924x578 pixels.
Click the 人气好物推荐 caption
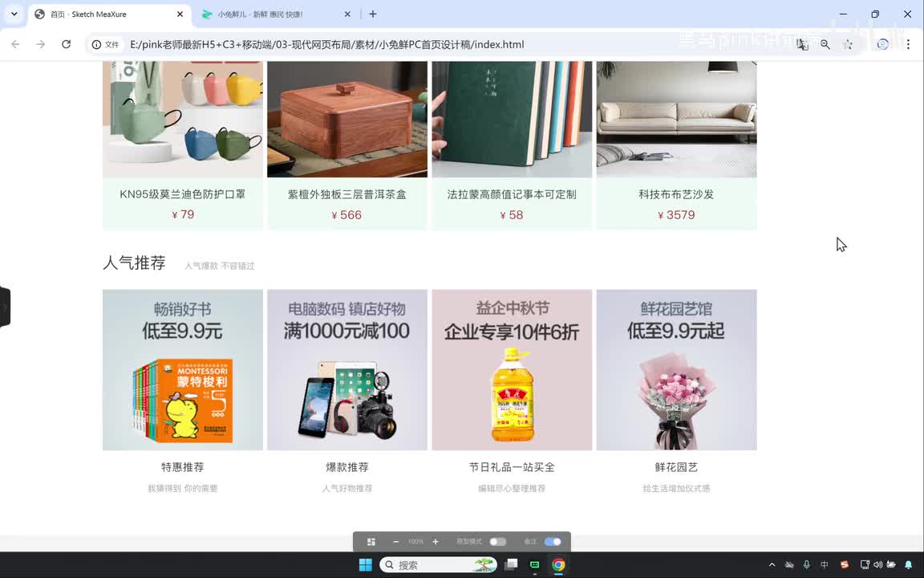(347, 488)
